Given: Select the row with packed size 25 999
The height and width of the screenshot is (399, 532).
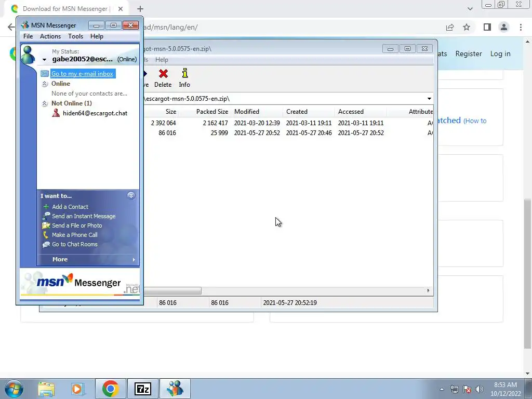Looking at the screenshot, I should pos(288,132).
